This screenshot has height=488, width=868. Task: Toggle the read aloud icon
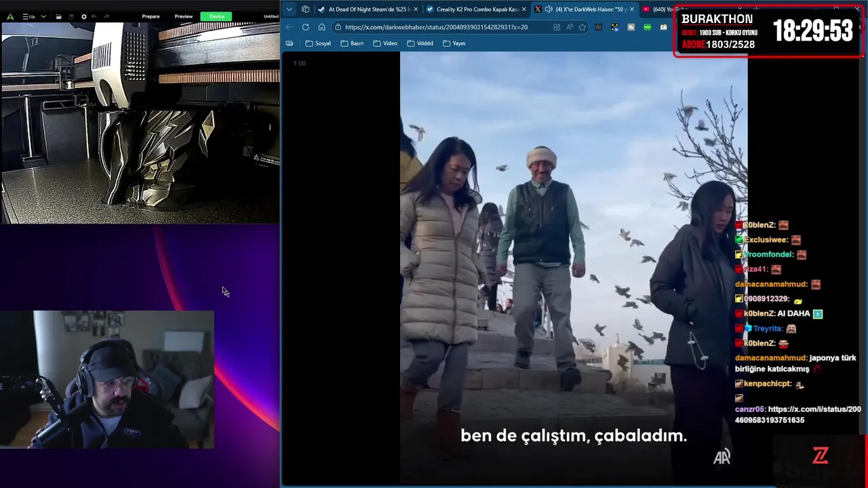tap(570, 27)
